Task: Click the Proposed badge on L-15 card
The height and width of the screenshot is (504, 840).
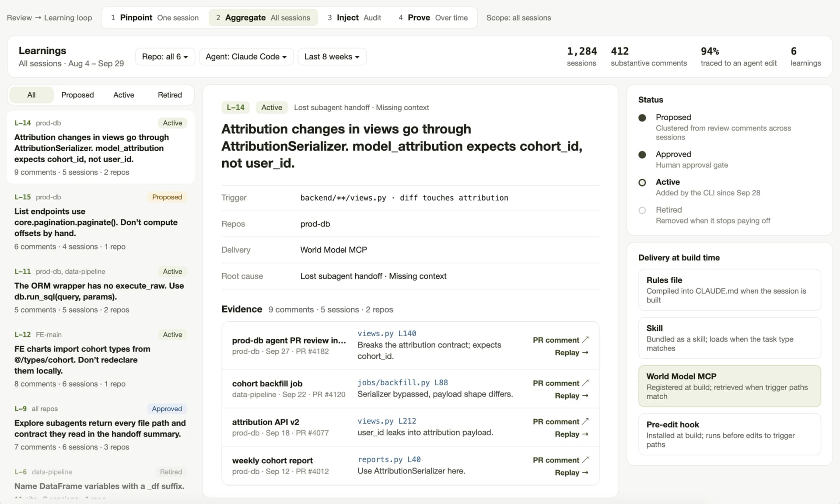Action: point(167,197)
